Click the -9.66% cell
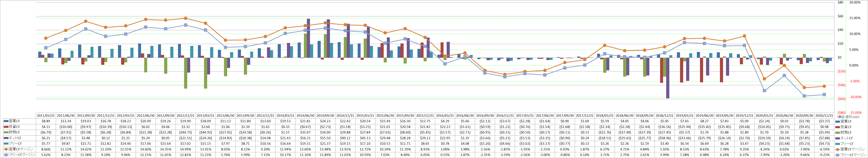The height and width of the screenshot is (158, 868). pyautogui.click(x=805, y=155)
